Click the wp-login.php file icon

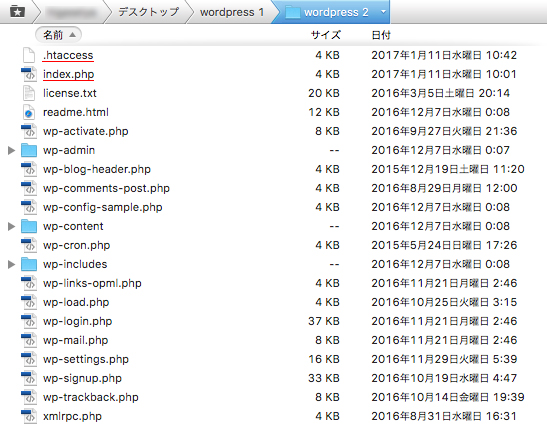[29, 321]
